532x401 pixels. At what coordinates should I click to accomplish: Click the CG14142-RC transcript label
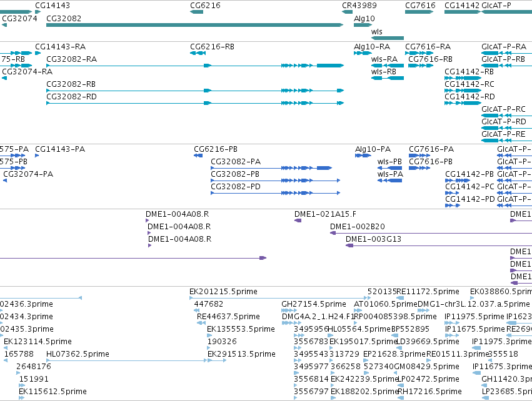click(469, 84)
